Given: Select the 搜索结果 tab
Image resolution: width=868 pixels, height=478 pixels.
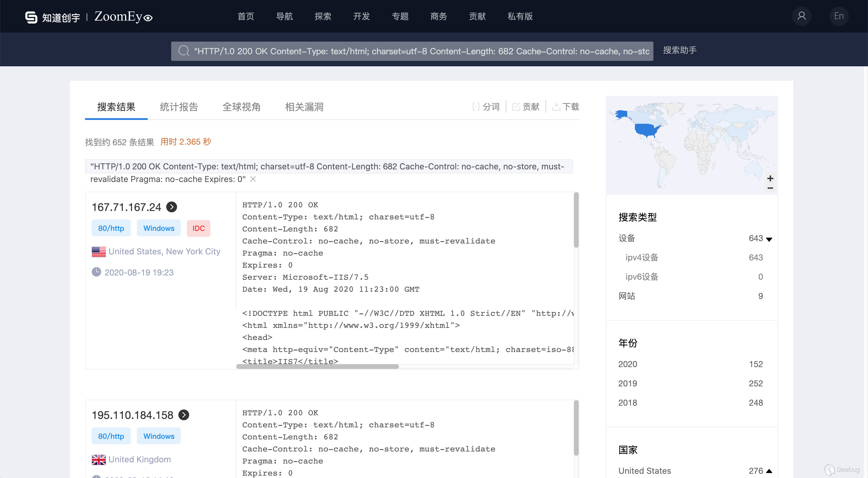Looking at the screenshot, I should 116,107.
